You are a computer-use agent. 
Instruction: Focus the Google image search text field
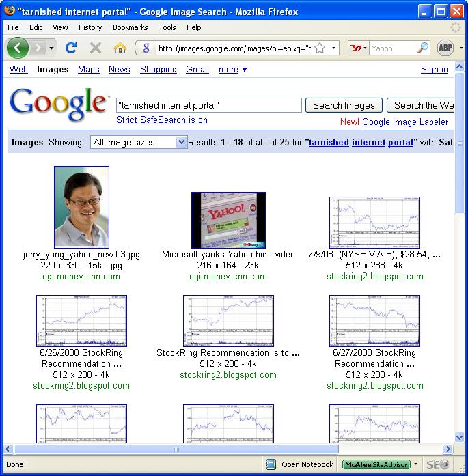209,105
